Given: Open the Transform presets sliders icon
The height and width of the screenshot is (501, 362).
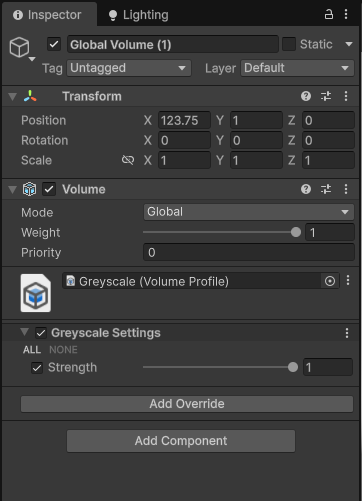Looking at the screenshot, I should (x=326, y=96).
